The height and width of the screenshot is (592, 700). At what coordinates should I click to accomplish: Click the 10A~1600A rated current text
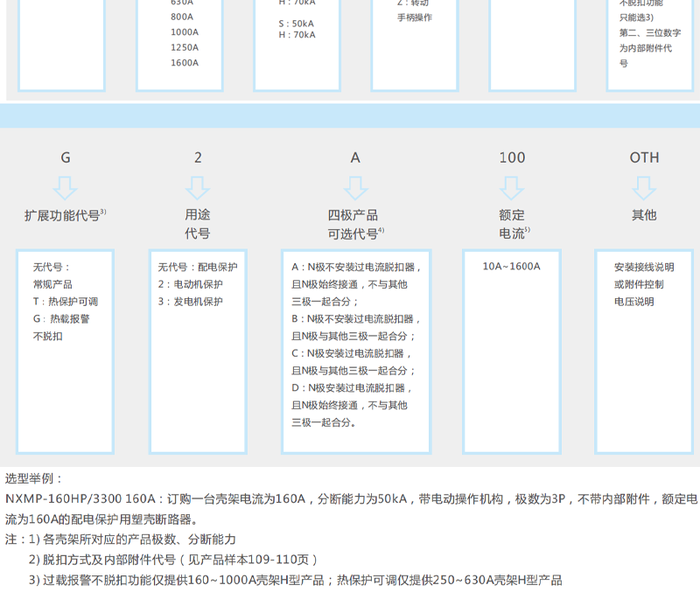(512, 267)
